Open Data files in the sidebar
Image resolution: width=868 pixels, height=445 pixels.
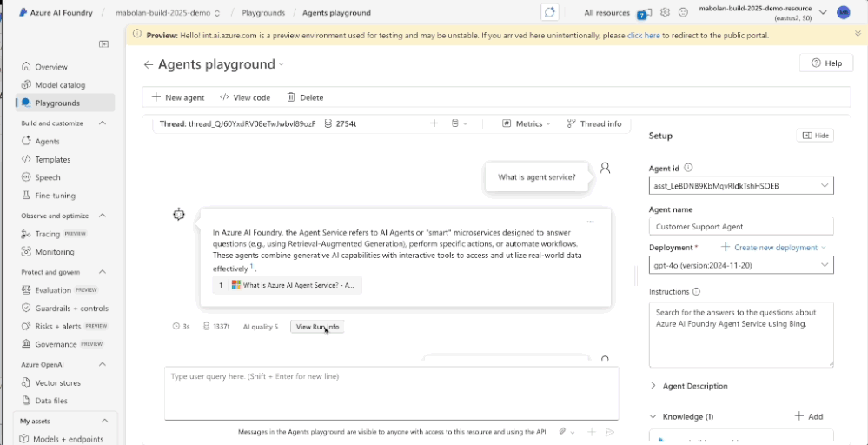point(51,401)
